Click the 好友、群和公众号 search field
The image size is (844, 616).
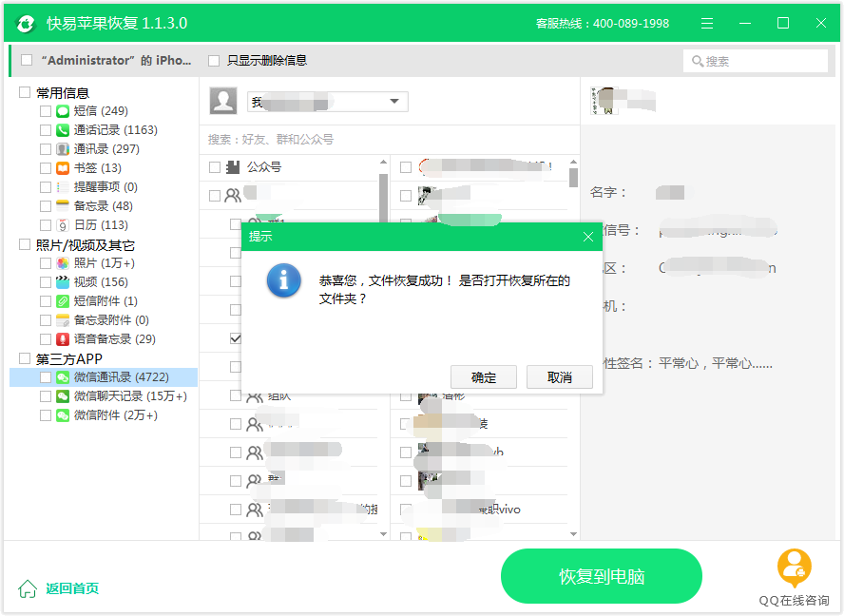(x=390, y=140)
